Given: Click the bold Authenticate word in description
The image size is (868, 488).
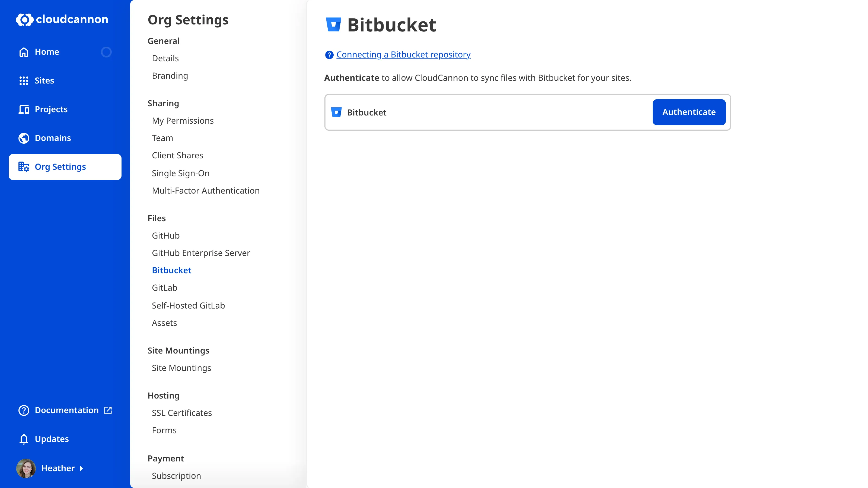Looking at the screenshot, I should 352,78.
